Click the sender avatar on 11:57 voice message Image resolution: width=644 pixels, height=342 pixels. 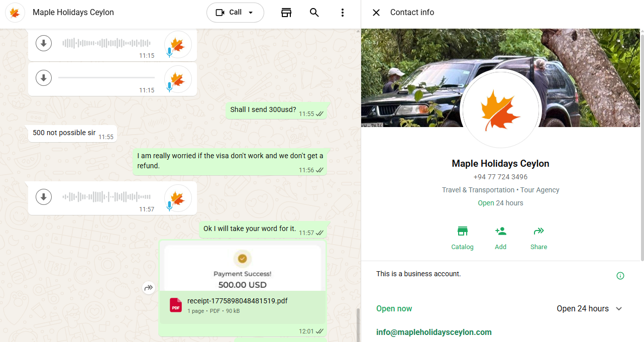click(178, 198)
